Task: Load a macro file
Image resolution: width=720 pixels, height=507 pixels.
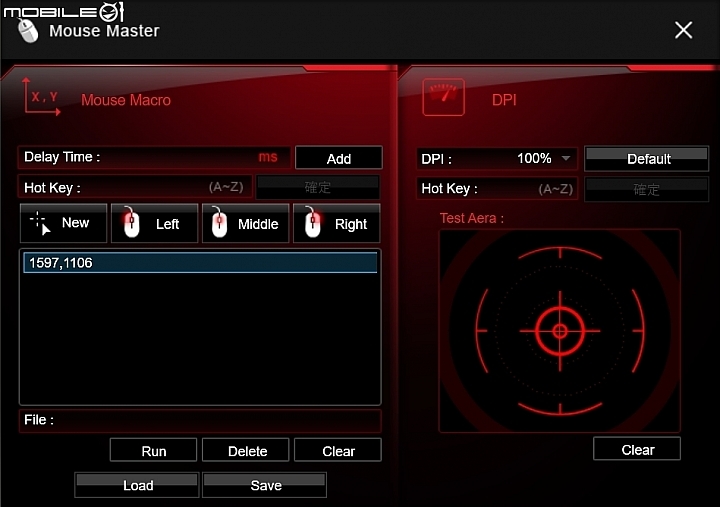Action: [x=137, y=485]
